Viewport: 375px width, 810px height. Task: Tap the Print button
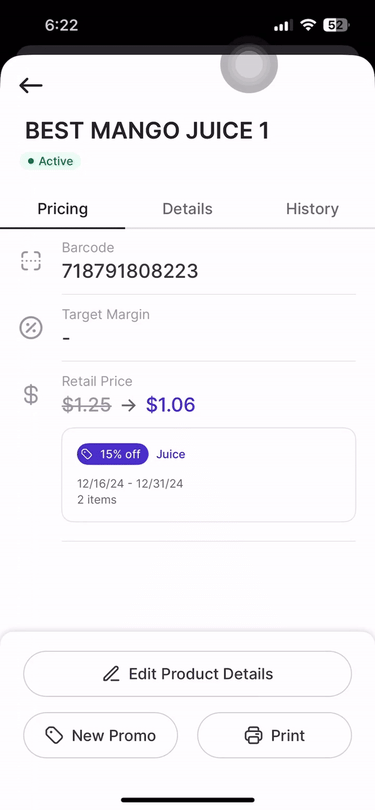click(274, 735)
